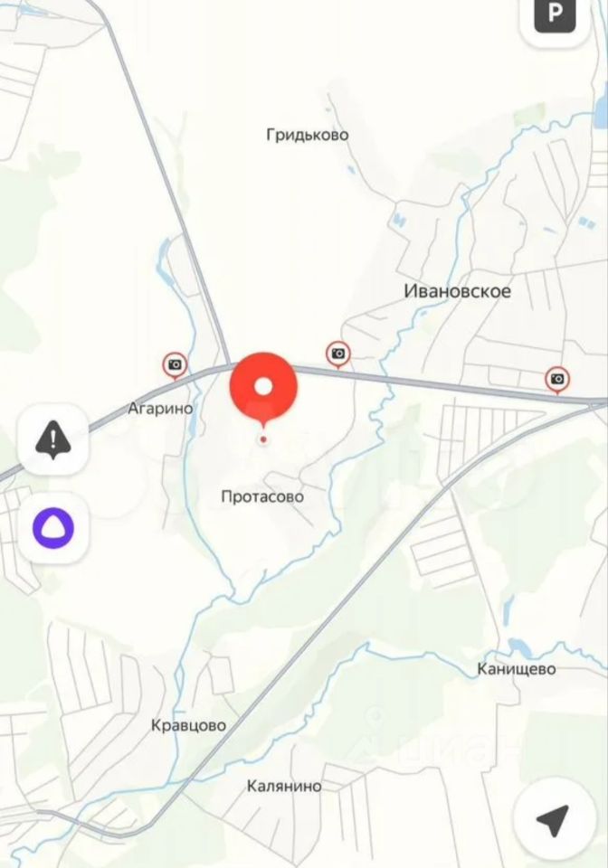Tap the speed camera icon near Агарино
Image resolution: width=608 pixels, height=868 pixels.
(175, 365)
